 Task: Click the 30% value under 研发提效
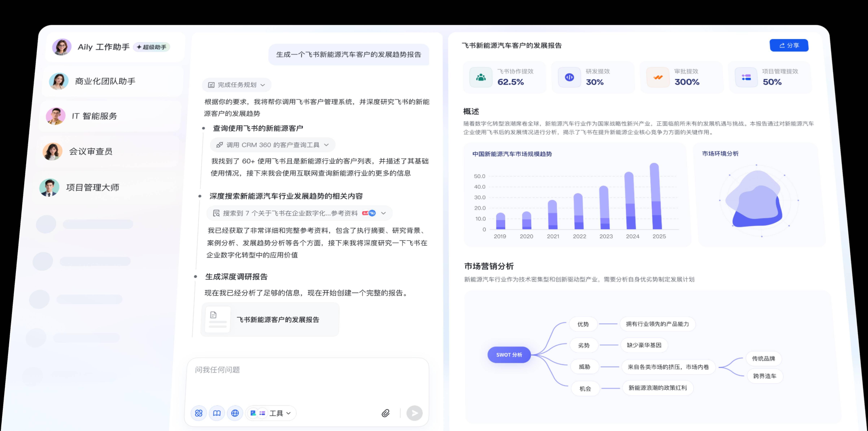(x=595, y=82)
